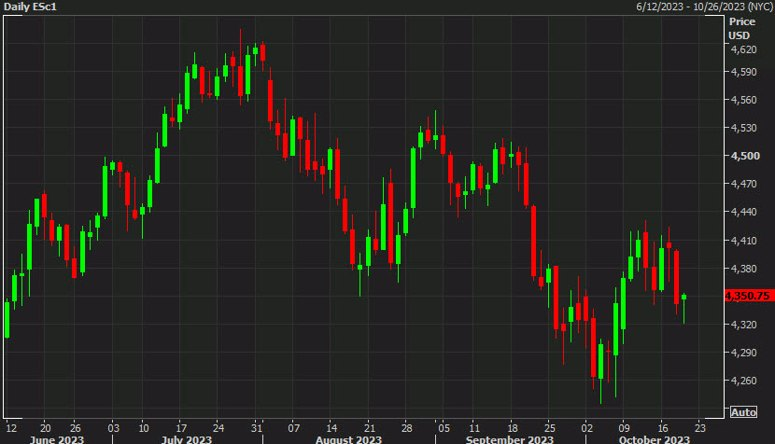Viewport: 775px width, 444px height.
Task: Click the August 2023 month label
Action: pos(348,439)
